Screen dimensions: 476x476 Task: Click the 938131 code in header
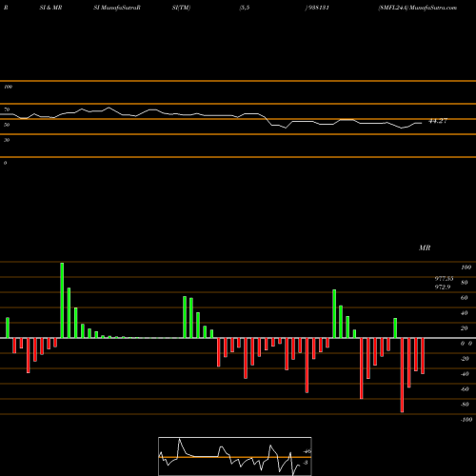click(318, 8)
